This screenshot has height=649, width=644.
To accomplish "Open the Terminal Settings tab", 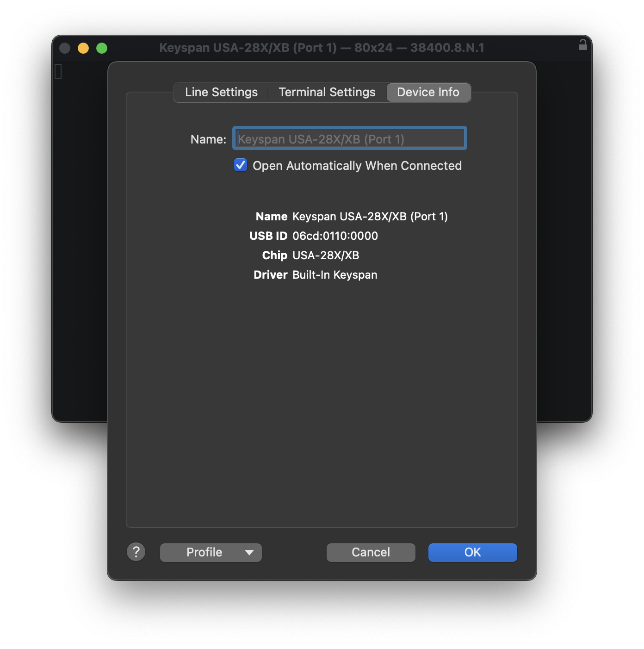I will click(327, 92).
